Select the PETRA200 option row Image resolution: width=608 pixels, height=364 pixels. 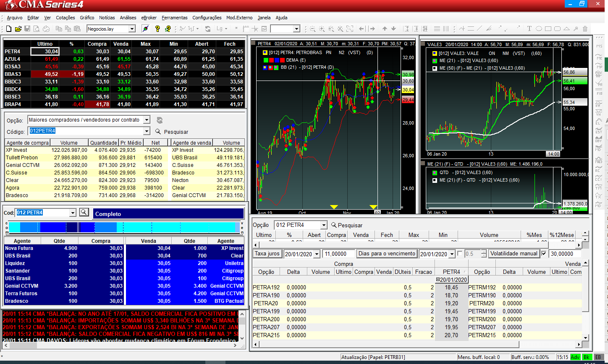pos(417,319)
